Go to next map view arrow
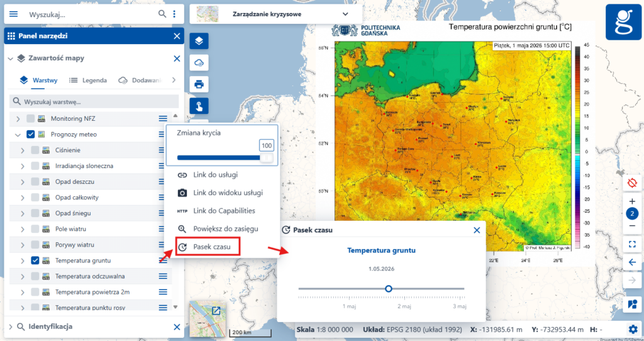The height and width of the screenshot is (341, 644). 632,281
